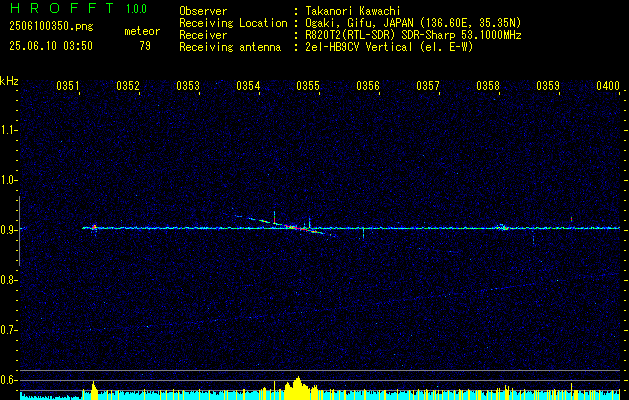This screenshot has width=629, height=400.
Task: Click time marker 0359
Action: tap(548, 85)
